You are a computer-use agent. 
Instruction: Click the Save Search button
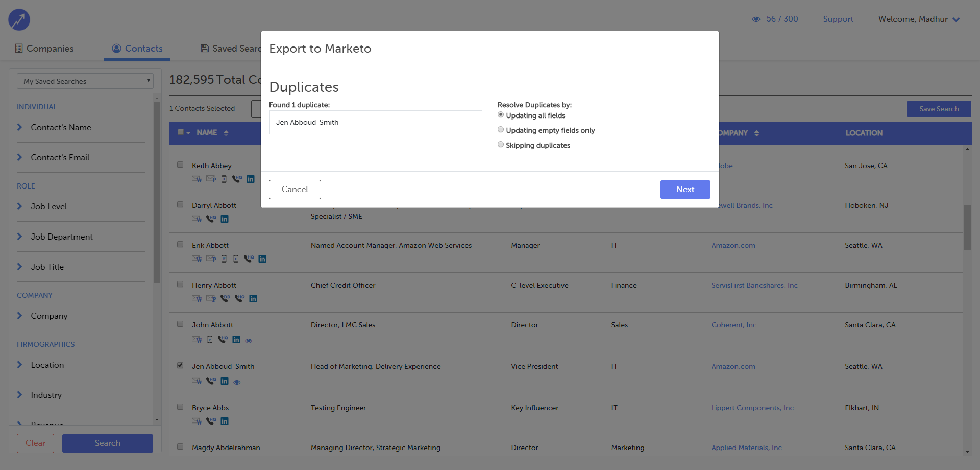tap(939, 109)
